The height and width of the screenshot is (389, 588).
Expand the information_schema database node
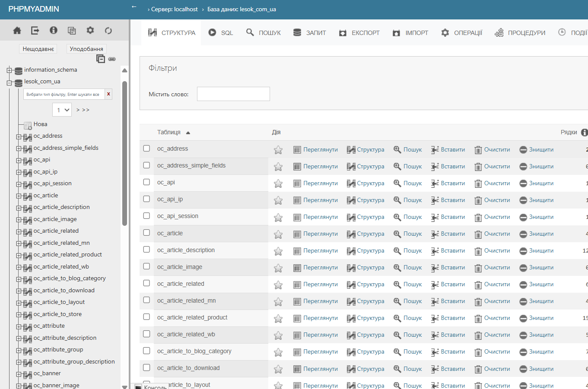click(9, 70)
